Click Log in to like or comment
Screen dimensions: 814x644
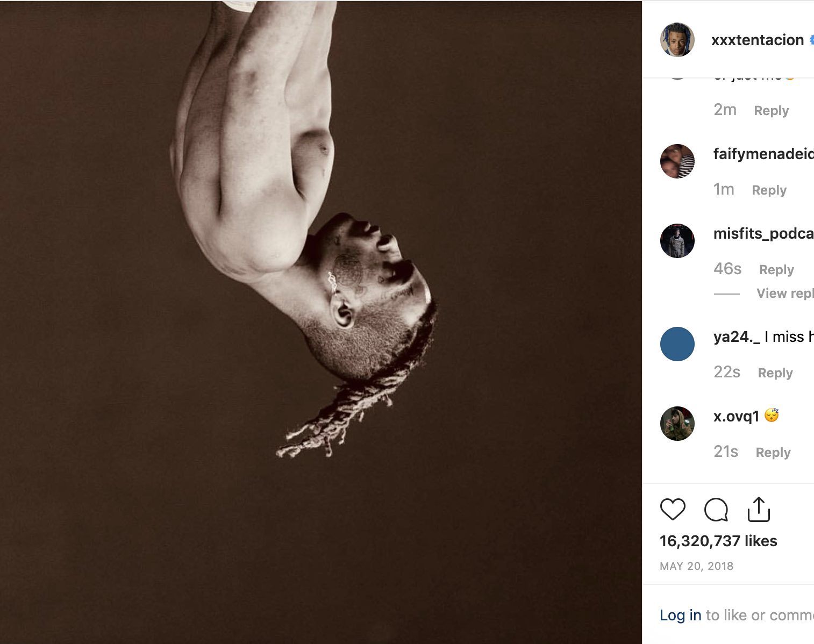pyautogui.click(x=680, y=615)
